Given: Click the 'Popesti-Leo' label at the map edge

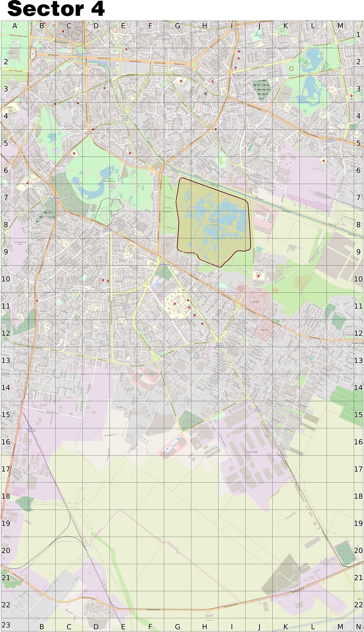Looking at the screenshot, I should click(358, 343).
